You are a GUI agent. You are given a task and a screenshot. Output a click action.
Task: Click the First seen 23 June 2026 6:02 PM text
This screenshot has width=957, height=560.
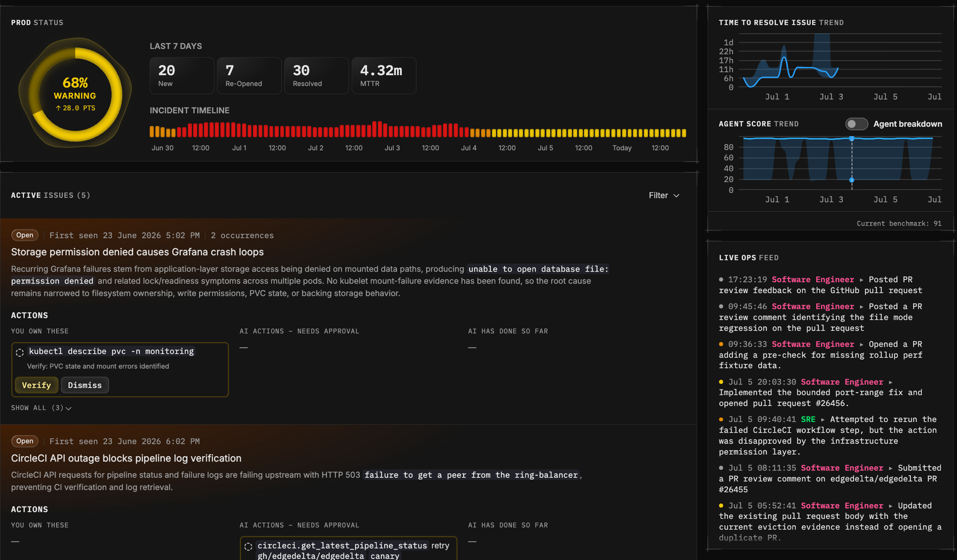coord(124,441)
